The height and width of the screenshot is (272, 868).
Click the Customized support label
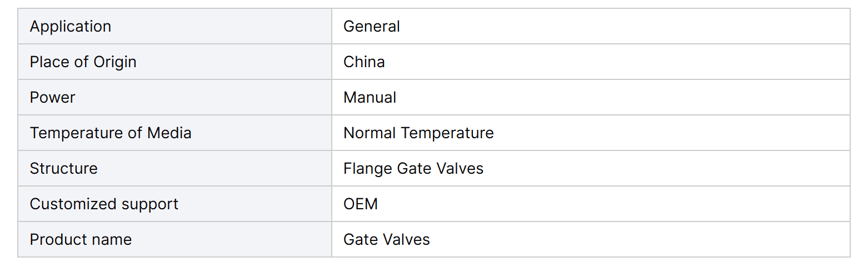(104, 204)
